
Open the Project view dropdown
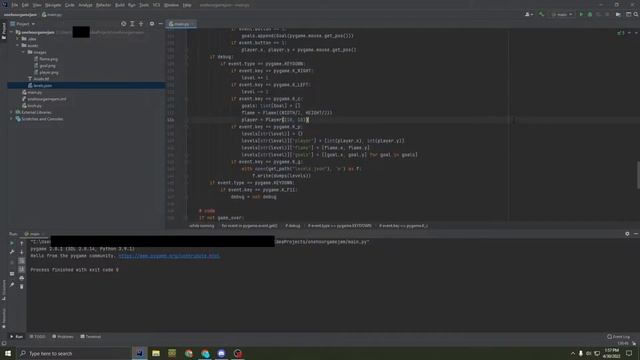(x=22, y=24)
